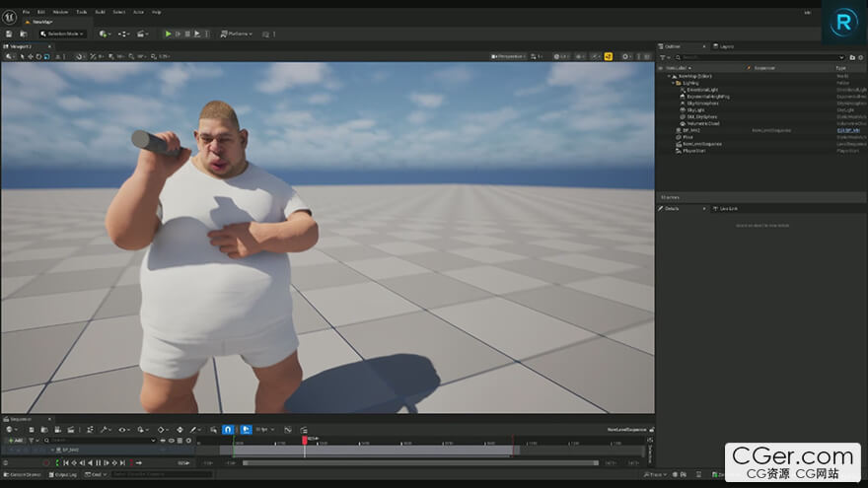Screen dimensions: 868x488
Task: Collapse the Lighting folder in Outliner
Action: 673,83
